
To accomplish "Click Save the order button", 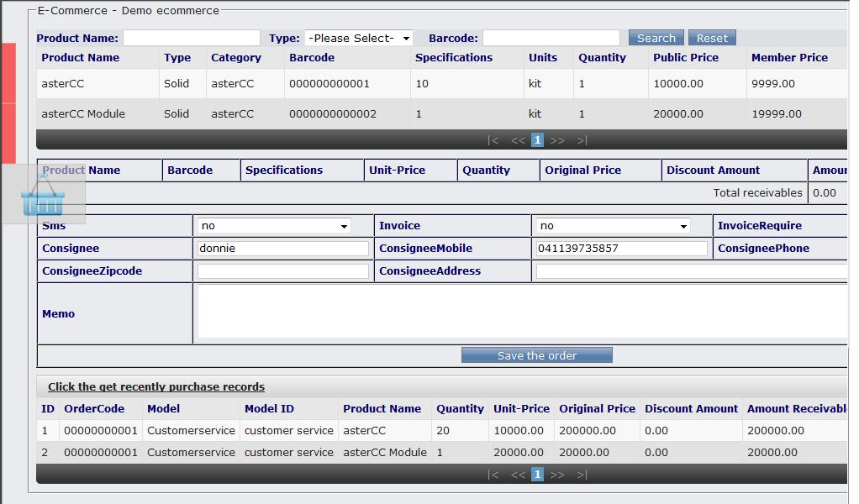I will (537, 355).
